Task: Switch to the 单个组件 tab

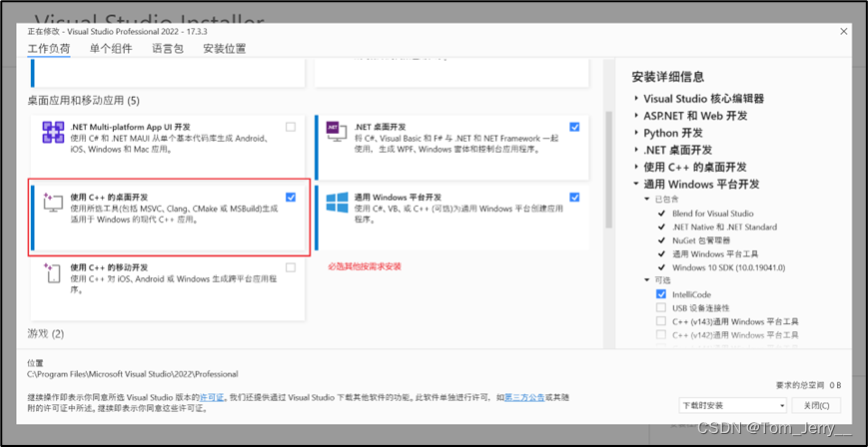Action: [111, 49]
